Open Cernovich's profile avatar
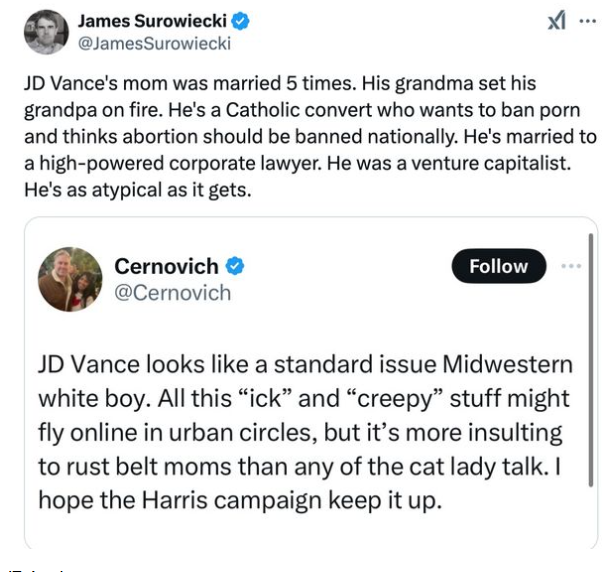611x572 pixels. pyautogui.click(x=70, y=279)
